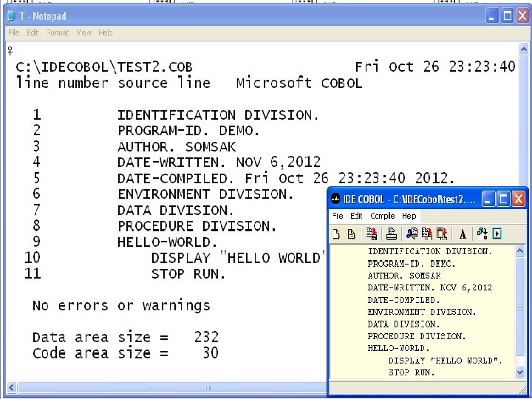Close the T - Notepad window

(523, 16)
